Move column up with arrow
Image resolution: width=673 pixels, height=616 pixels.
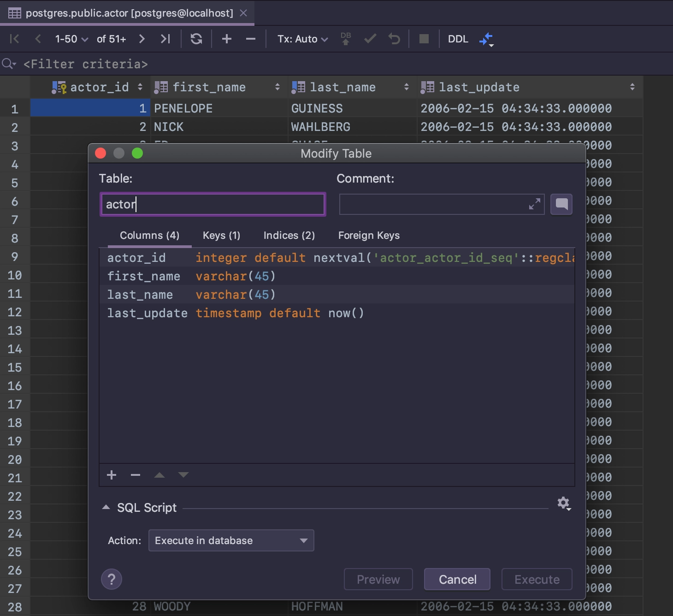pyautogui.click(x=159, y=475)
